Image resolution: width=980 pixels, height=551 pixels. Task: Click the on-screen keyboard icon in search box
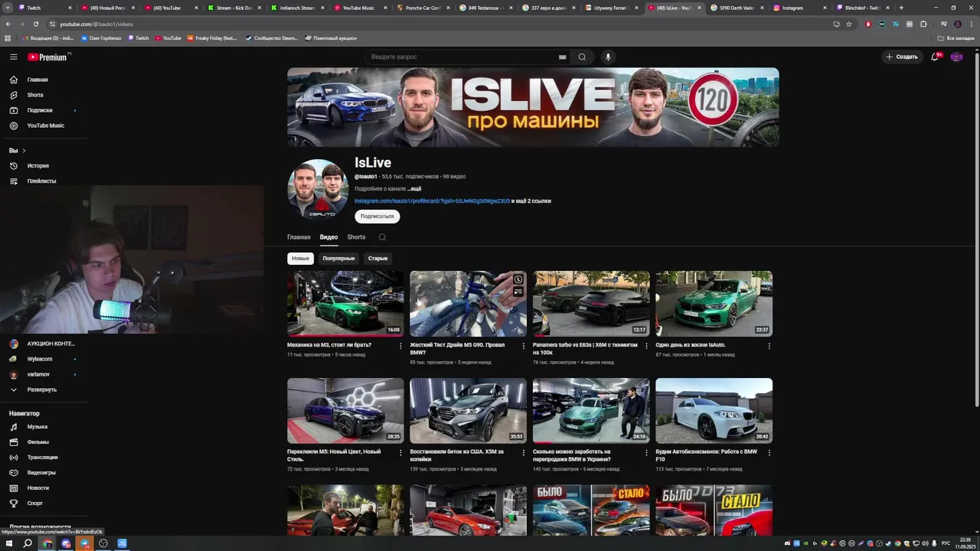(562, 57)
